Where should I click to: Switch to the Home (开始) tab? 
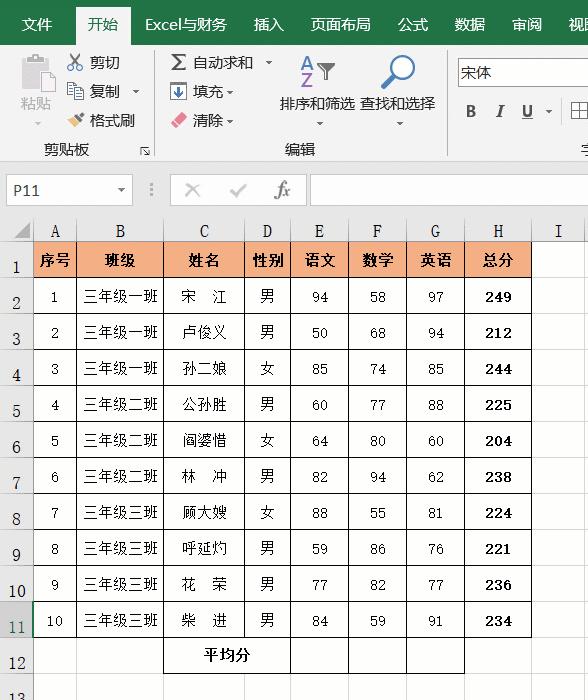103,25
